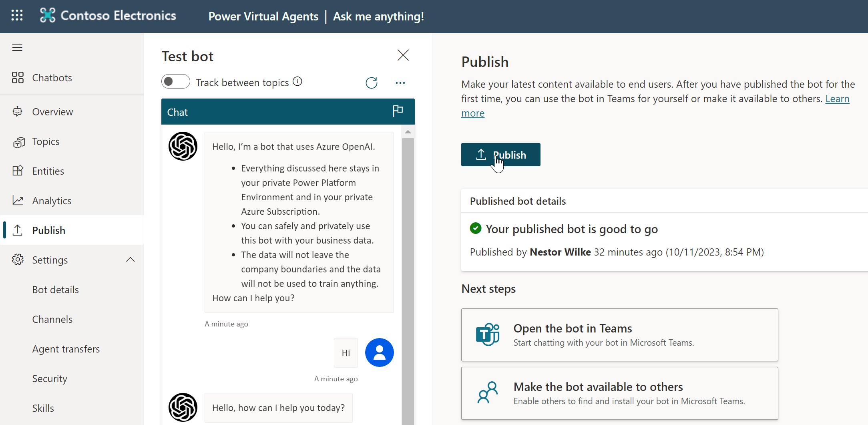Open Bot details settings
This screenshot has height=425, width=868.
[72, 290]
